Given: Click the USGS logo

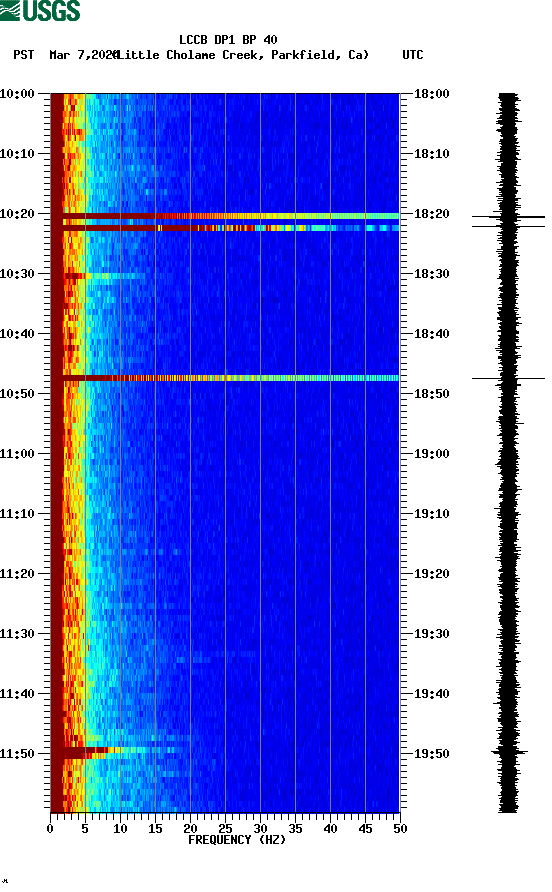Looking at the screenshot, I should (40, 10).
